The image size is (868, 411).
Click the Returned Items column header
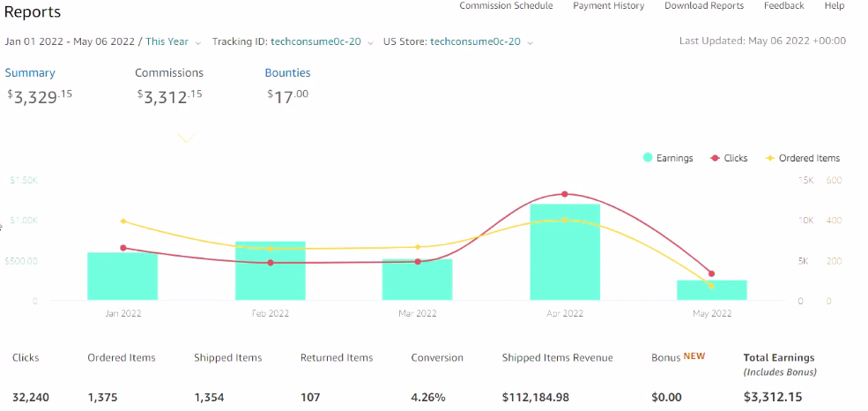pyautogui.click(x=337, y=358)
